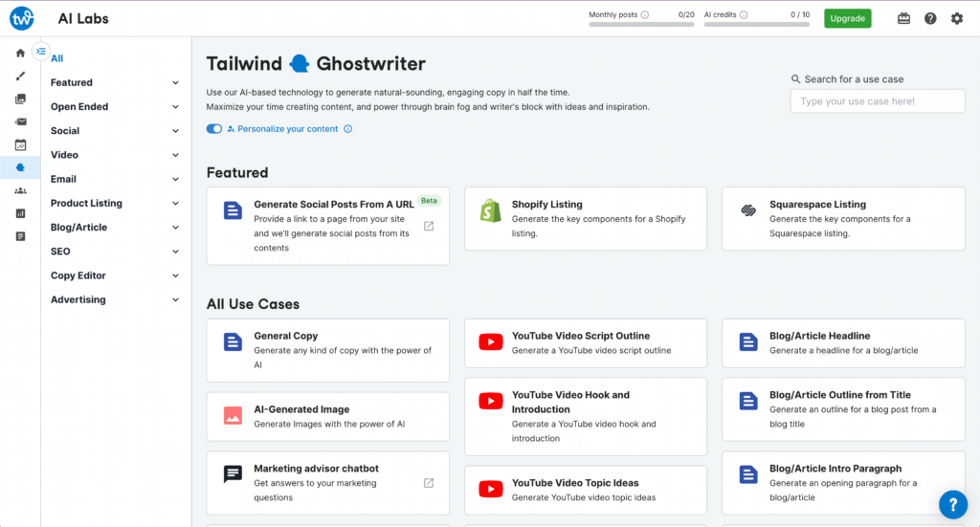980x527 pixels.
Task: Open the Home icon in sidebar
Action: click(x=21, y=53)
